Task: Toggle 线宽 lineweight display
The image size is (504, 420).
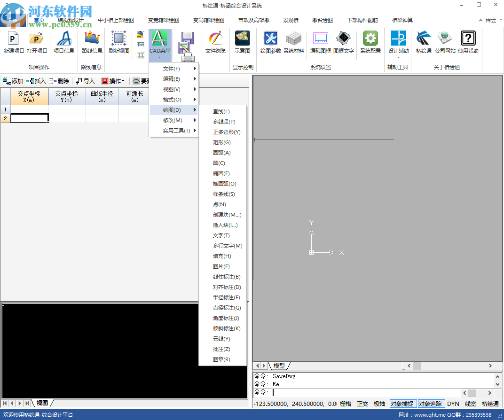Action: click(471, 404)
